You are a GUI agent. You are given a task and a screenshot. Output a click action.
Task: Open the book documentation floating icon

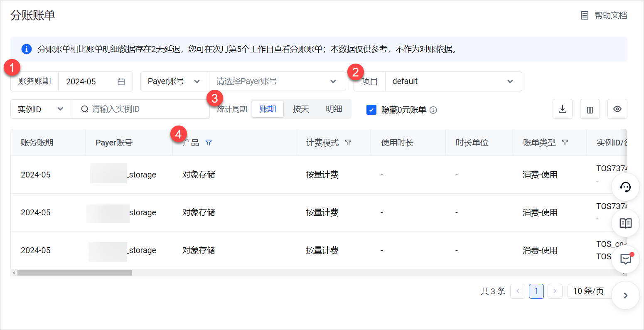626,223
